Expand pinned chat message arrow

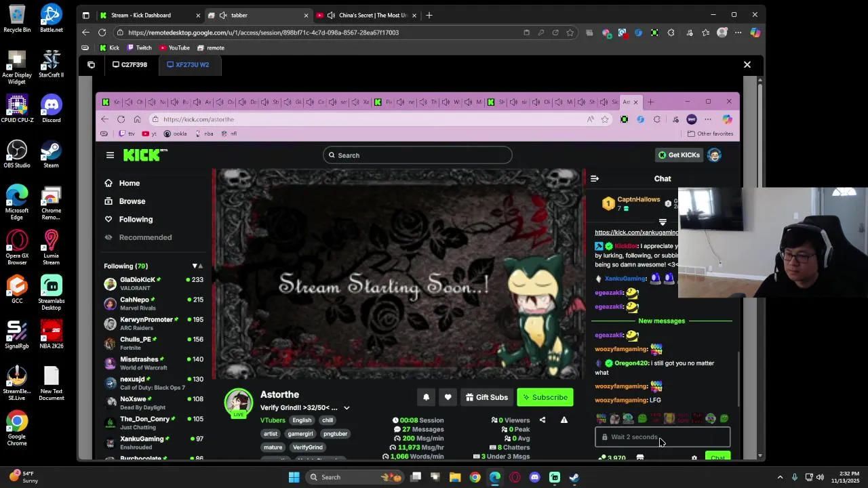click(x=663, y=222)
